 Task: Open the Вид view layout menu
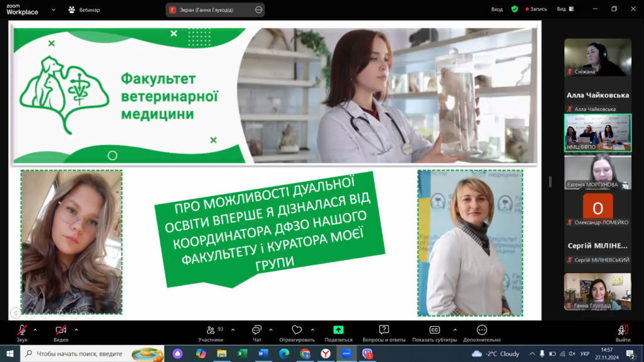click(x=564, y=9)
